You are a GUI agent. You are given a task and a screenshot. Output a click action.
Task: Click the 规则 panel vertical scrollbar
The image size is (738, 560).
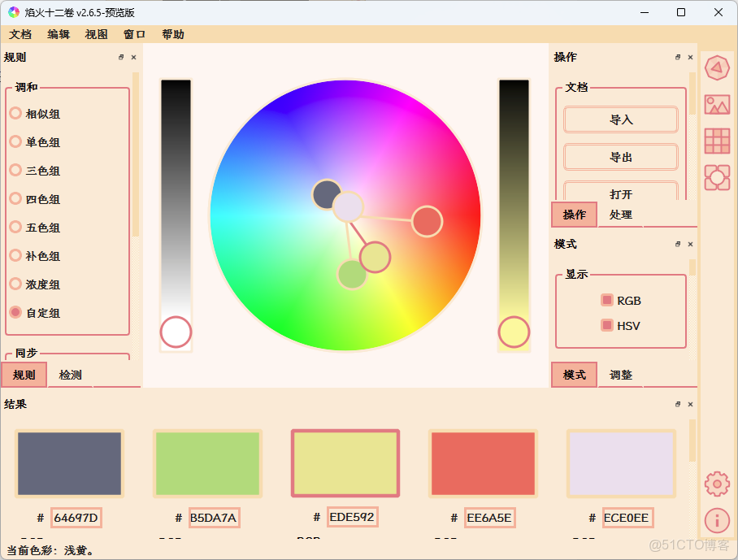tap(136, 154)
